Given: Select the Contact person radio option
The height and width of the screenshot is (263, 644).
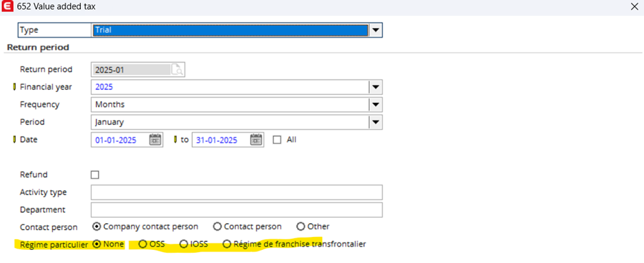Looking at the screenshot, I should pos(217,227).
